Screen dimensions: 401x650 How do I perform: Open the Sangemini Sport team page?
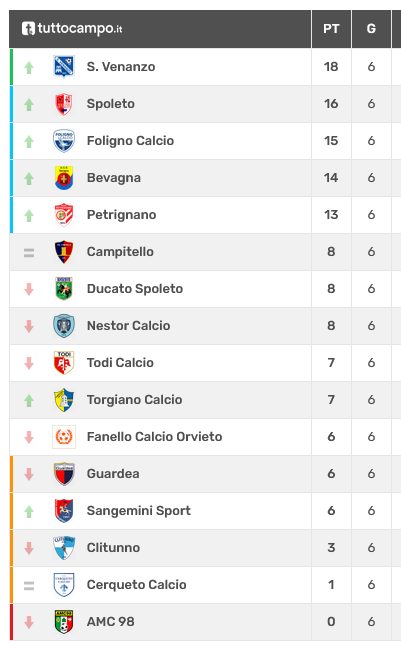(x=139, y=510)
